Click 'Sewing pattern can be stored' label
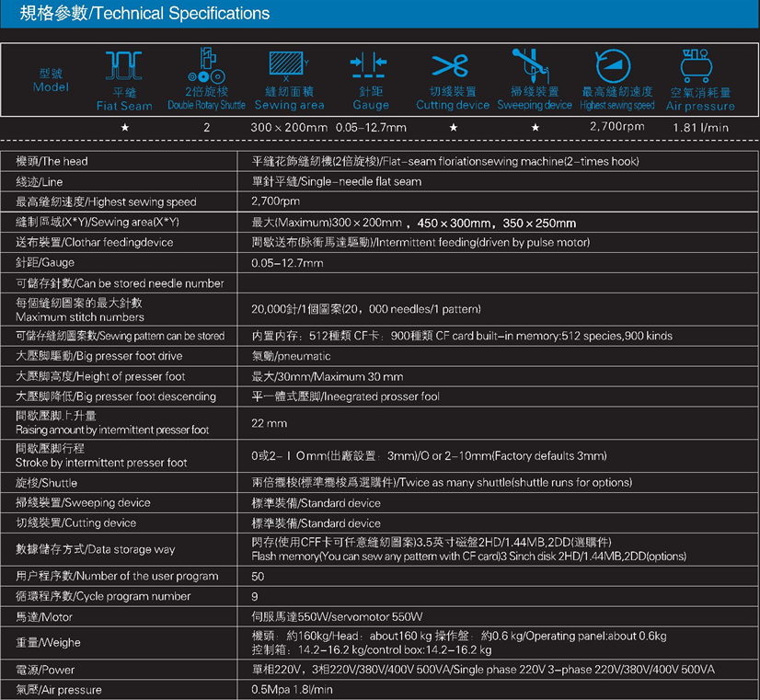The width and height of the screenshot is (760, 700). tap(121, 336)
